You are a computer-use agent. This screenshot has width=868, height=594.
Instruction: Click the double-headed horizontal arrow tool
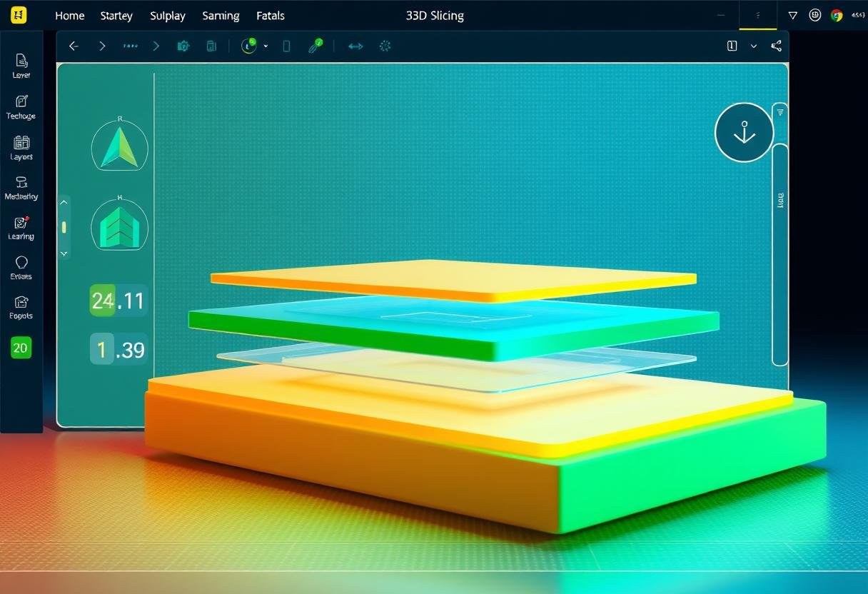355,46
